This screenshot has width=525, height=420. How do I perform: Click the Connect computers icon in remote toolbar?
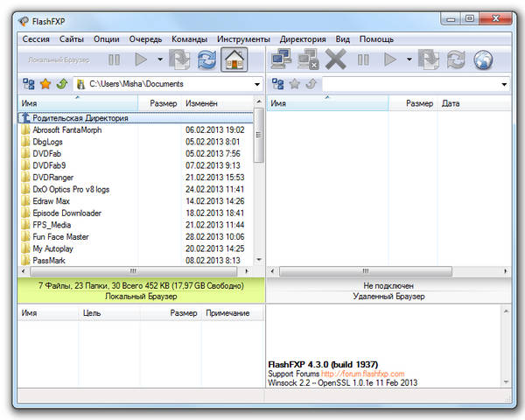pyautogui.click(x=281, y=60)
